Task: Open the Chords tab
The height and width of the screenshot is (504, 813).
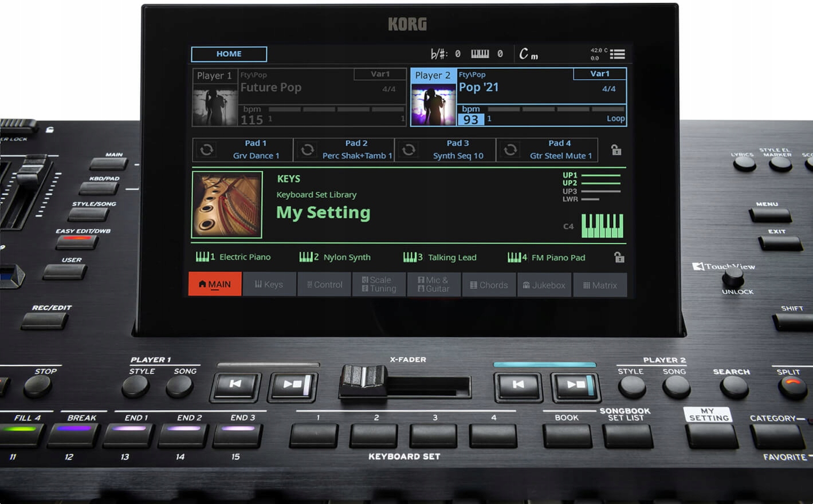Action: coord(489,285)
